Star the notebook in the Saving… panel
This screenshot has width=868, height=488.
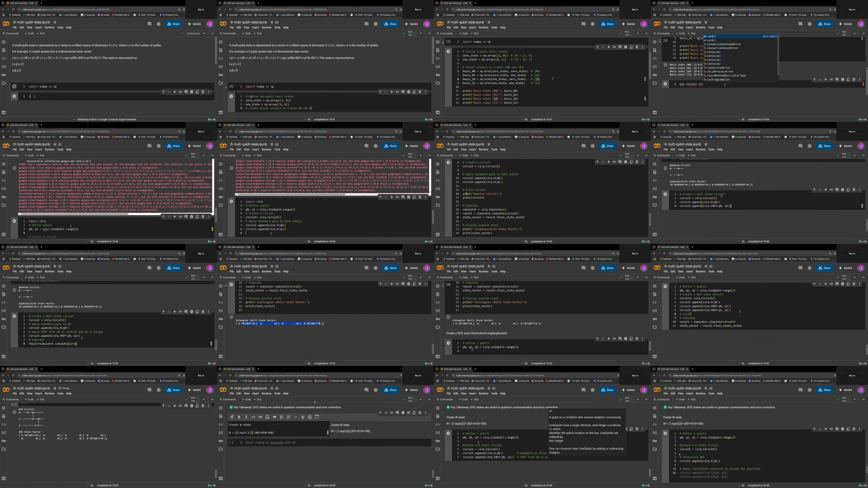pos(55,388)
